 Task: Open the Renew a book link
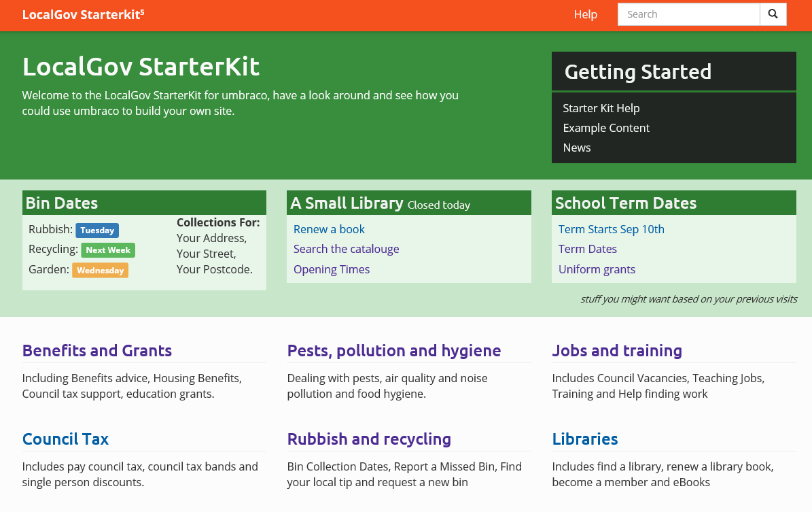pyautogui.click(x=329, y=229)
